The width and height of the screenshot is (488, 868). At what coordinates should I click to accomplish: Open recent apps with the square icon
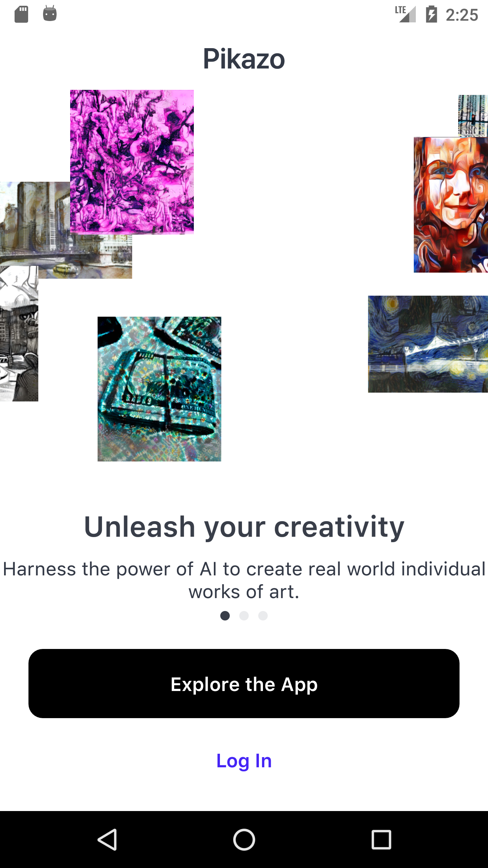click(381, 840)
